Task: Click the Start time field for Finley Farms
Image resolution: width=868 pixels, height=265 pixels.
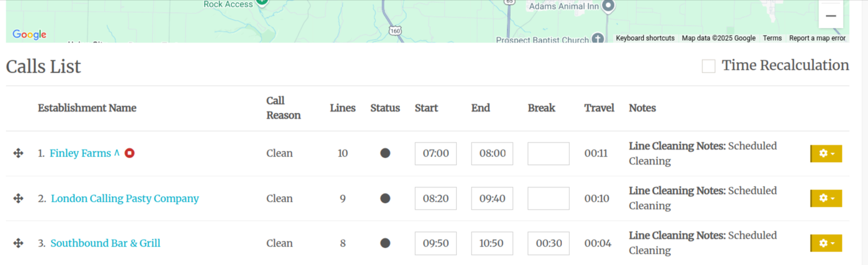Action: (435, 153)
